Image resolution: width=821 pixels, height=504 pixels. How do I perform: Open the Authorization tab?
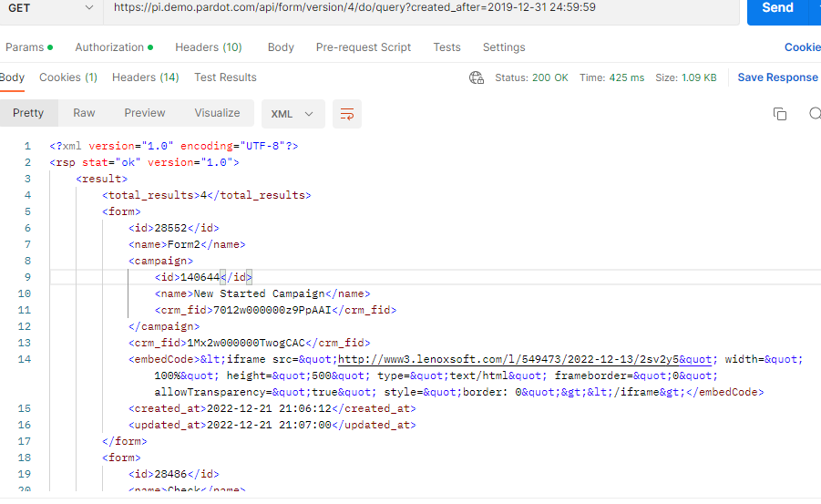pyautogui.click(x=113, y=47)
